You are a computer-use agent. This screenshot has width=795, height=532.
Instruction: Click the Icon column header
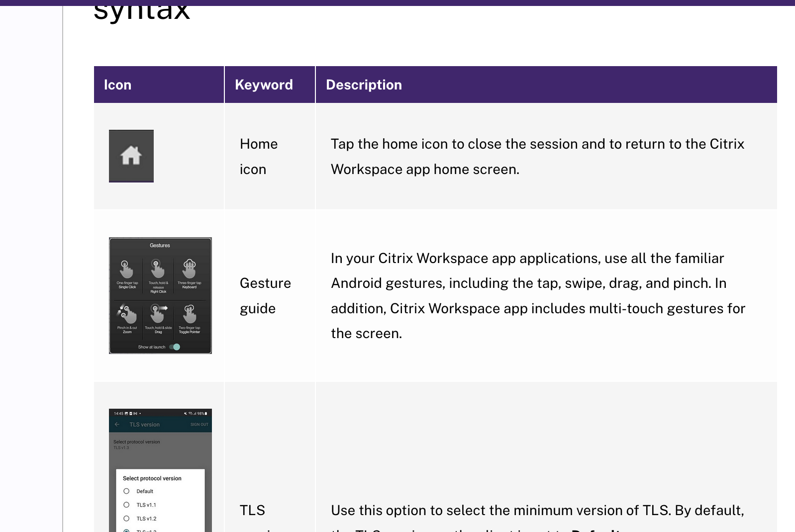(159, 85)
